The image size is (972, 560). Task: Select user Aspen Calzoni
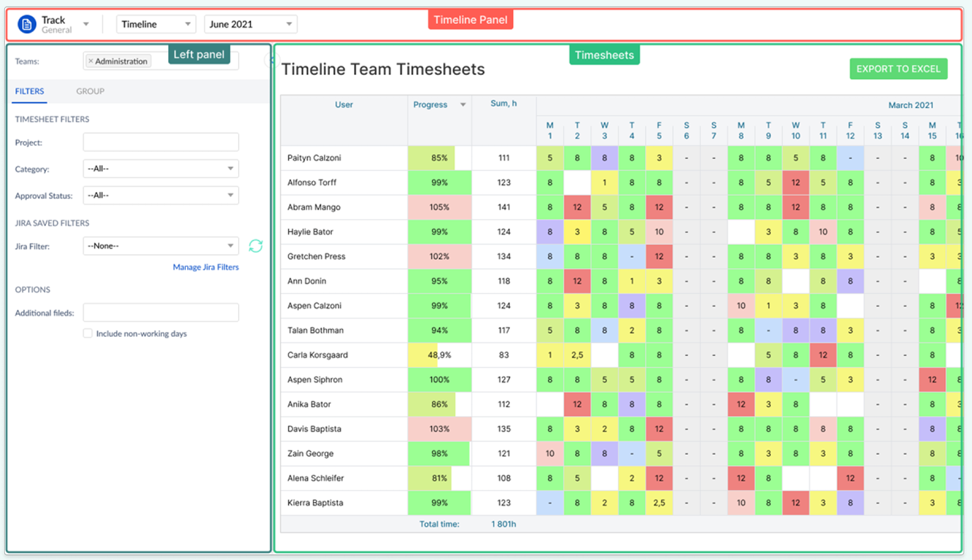[314, 306]
